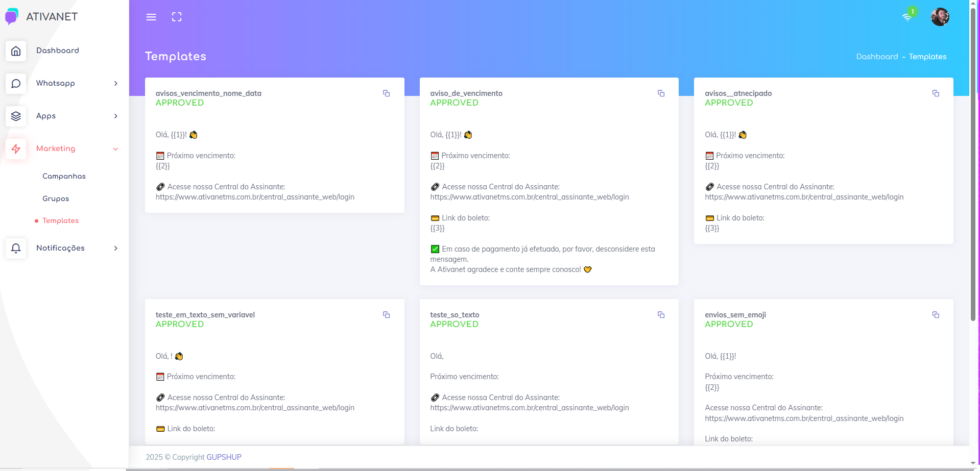The height and width of the screenshot is (471, 980).
Task: Open the Notificações menu item
Action: (x=60, y=248)
